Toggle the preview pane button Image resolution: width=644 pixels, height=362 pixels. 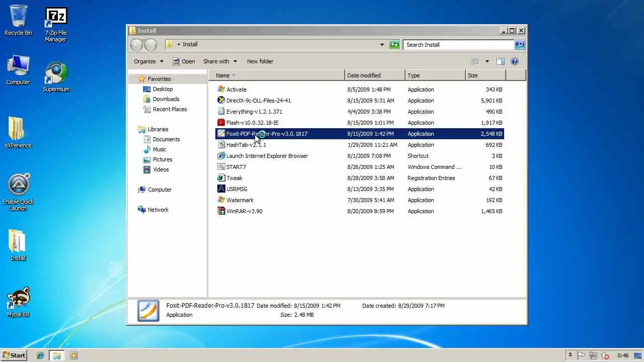(500, 61)
